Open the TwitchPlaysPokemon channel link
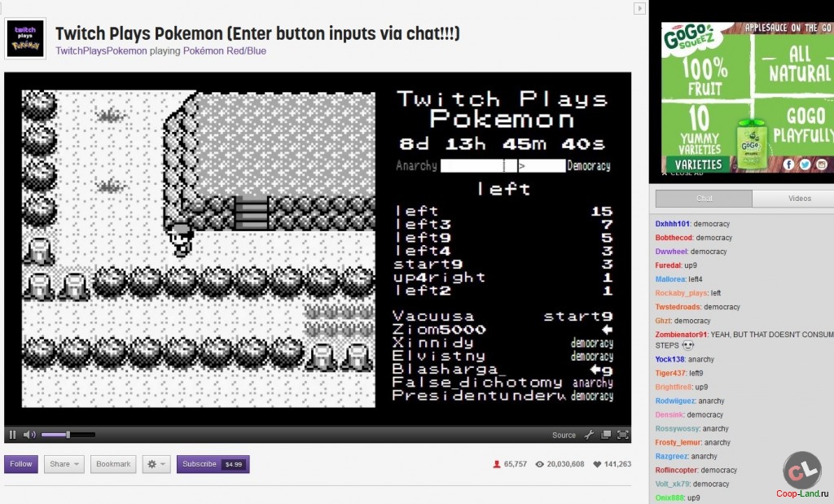This screenshot has height=504, width=834. 101,51
